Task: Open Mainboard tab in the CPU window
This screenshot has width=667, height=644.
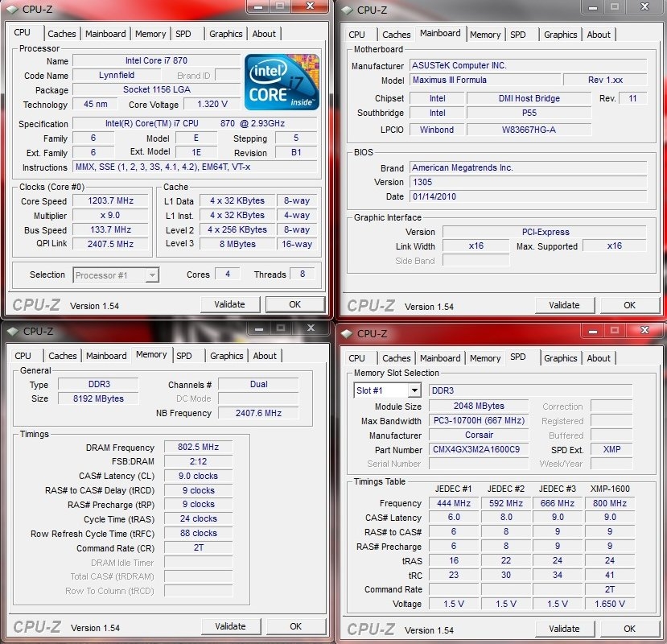Action: 105,34
